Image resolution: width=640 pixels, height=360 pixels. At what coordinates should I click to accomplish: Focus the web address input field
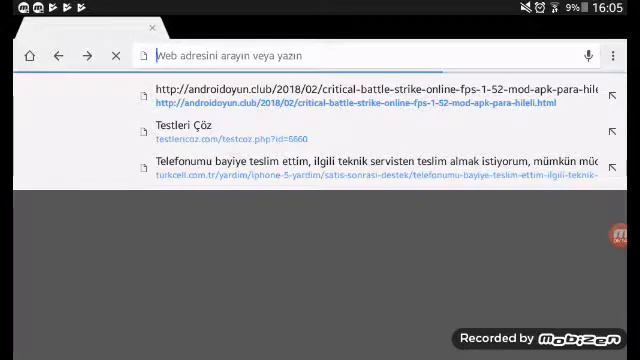tap(367, 56)
